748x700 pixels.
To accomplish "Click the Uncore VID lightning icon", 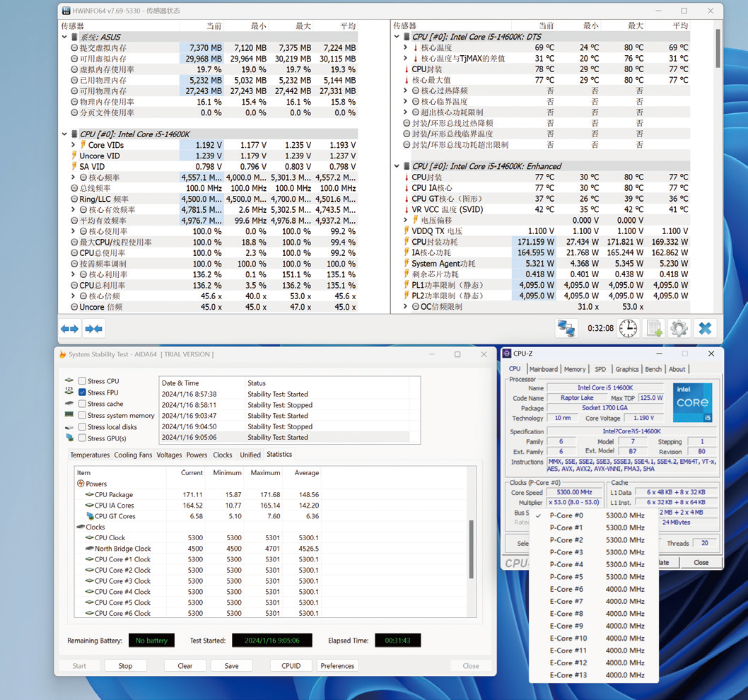I will coord(74,156).
